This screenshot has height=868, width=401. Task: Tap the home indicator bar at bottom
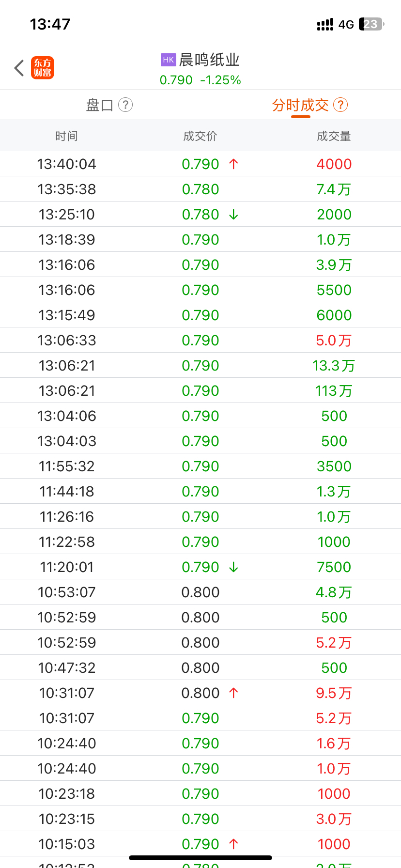[x=200, y=858]
